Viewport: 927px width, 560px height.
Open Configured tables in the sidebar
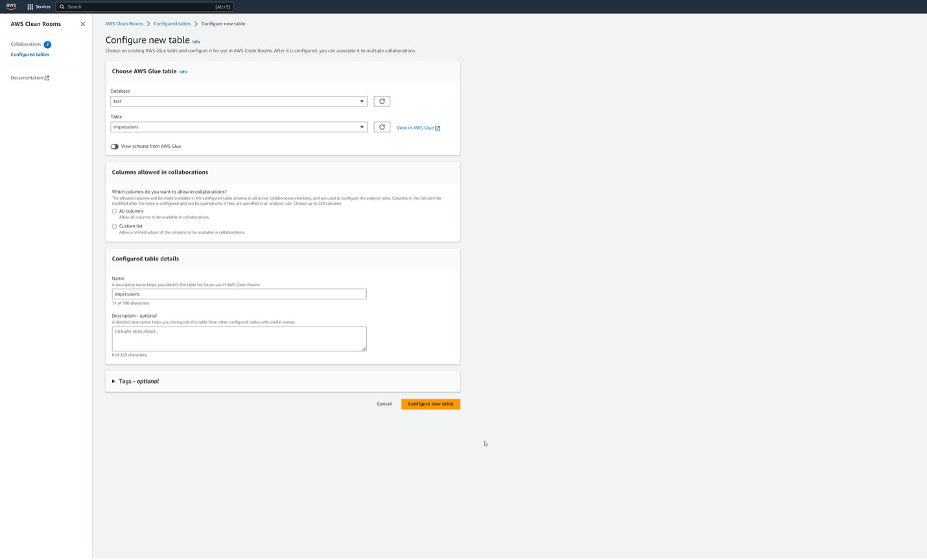pyautogui.click(x=30, y=54)
